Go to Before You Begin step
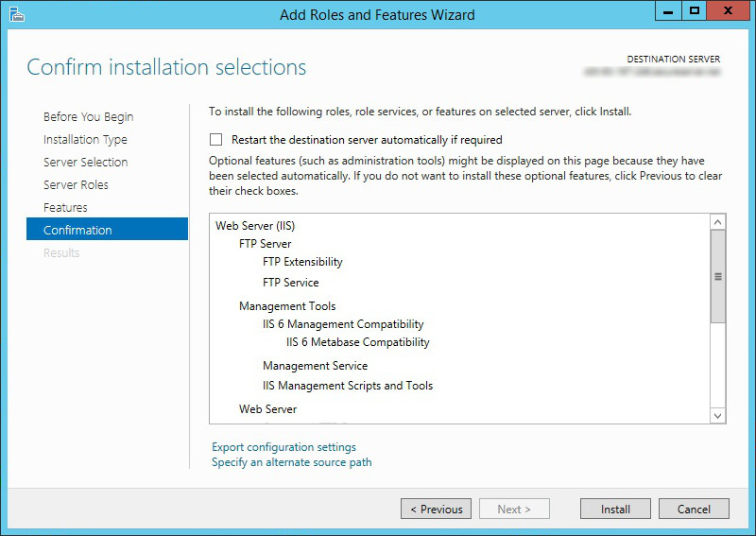The width and height of the screenshot is (756, 536). coord(88,117)
